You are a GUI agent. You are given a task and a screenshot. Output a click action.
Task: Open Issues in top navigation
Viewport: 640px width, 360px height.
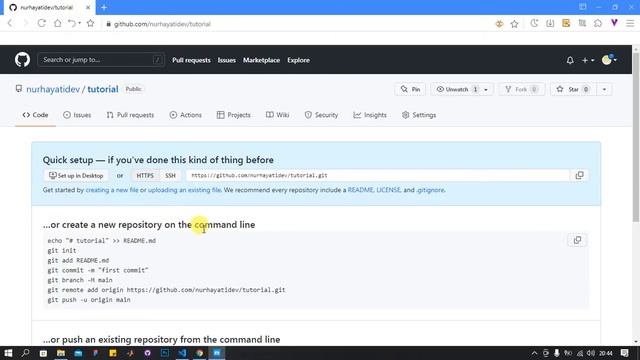[x=227, y=60]
